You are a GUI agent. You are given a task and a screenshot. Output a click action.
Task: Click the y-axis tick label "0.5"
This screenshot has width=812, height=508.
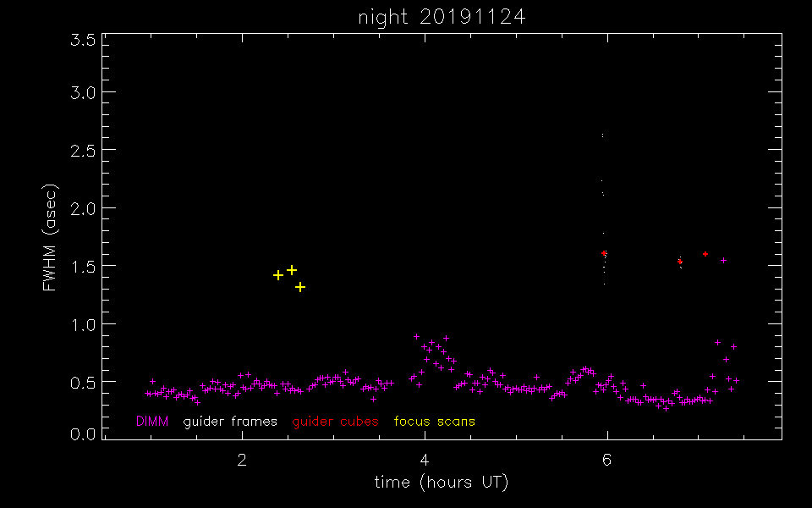point(84,384)
